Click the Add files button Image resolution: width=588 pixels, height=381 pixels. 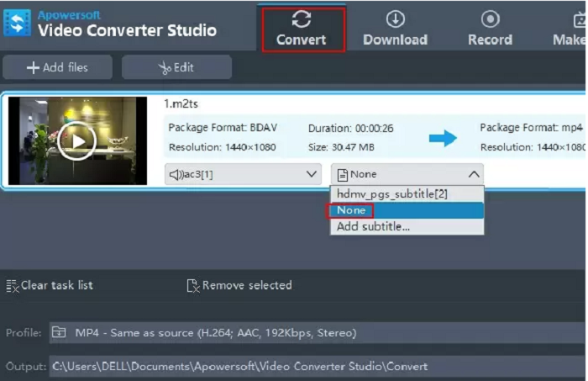click(57, 67)
